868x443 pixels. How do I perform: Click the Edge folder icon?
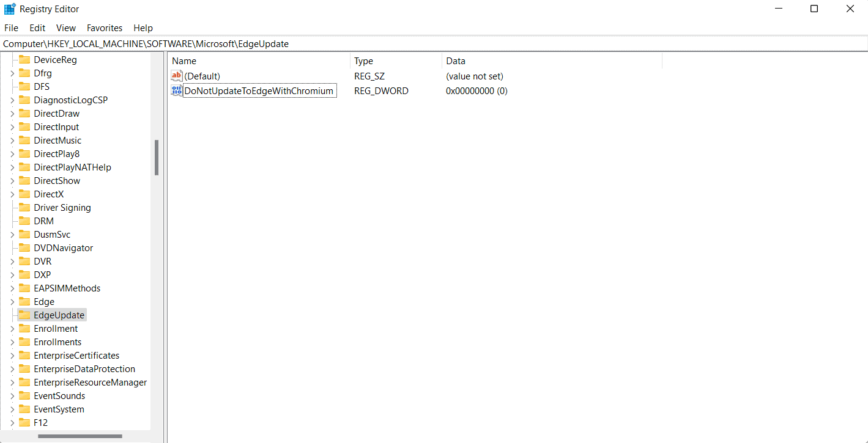(24, 302)
